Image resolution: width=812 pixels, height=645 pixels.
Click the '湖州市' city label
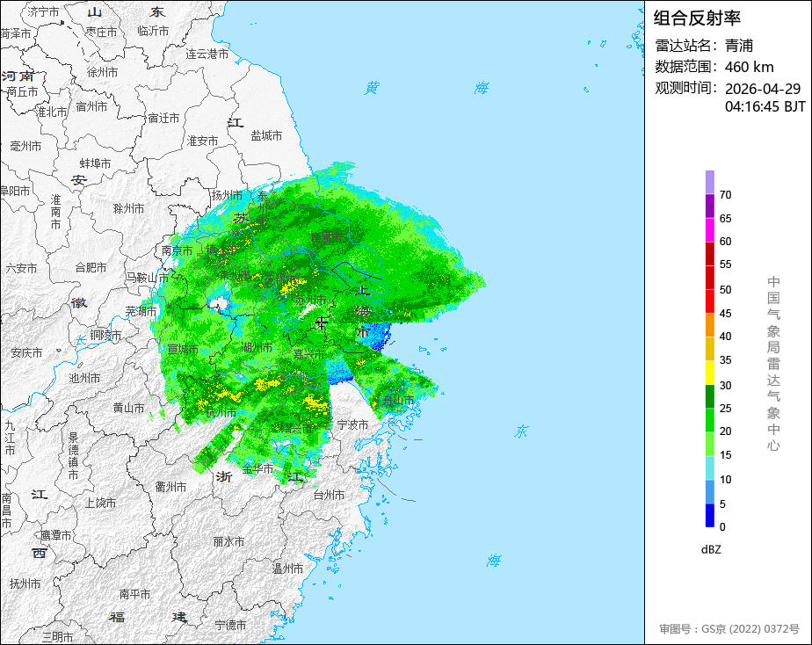coord(257,347)
